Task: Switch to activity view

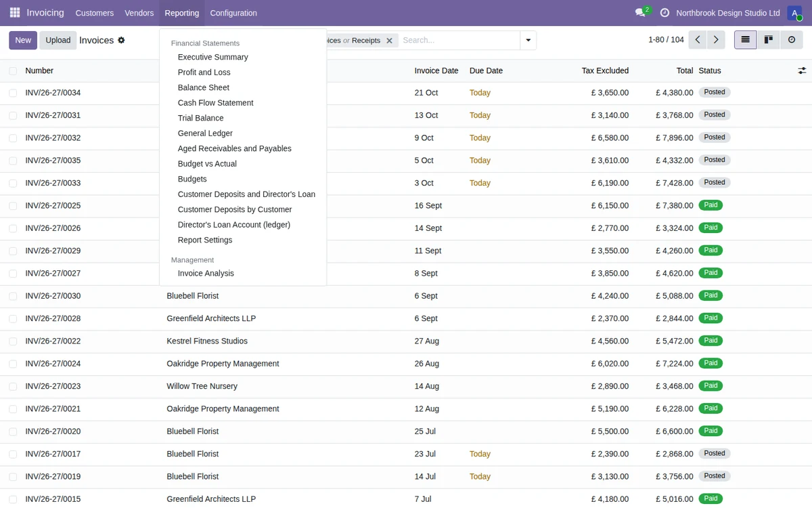Action: 791,40
